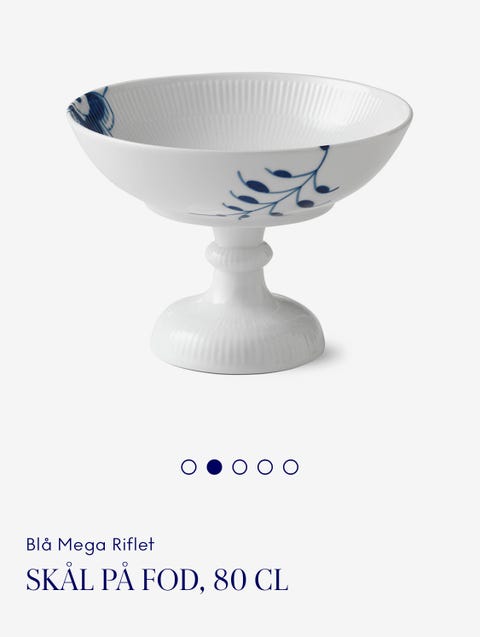Viewport: 480px width, 637px height.
Task: Click the word FOD in product title
Action: click(x=171, y=580)
